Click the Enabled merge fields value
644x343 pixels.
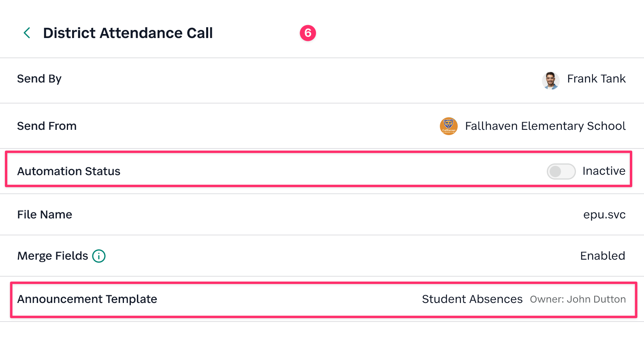[603, 256]
